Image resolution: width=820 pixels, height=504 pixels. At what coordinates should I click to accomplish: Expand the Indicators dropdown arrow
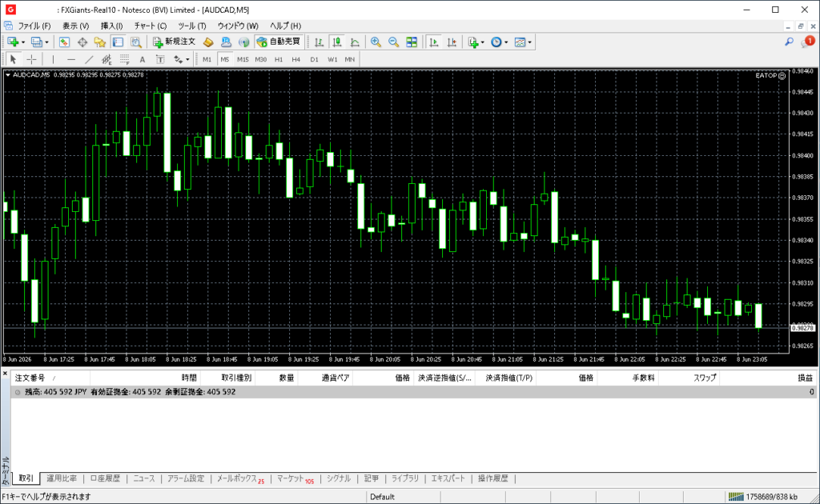(482, 42)
